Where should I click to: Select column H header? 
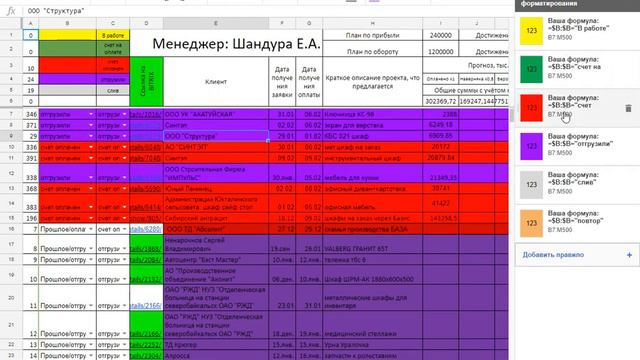click(372, 23)
